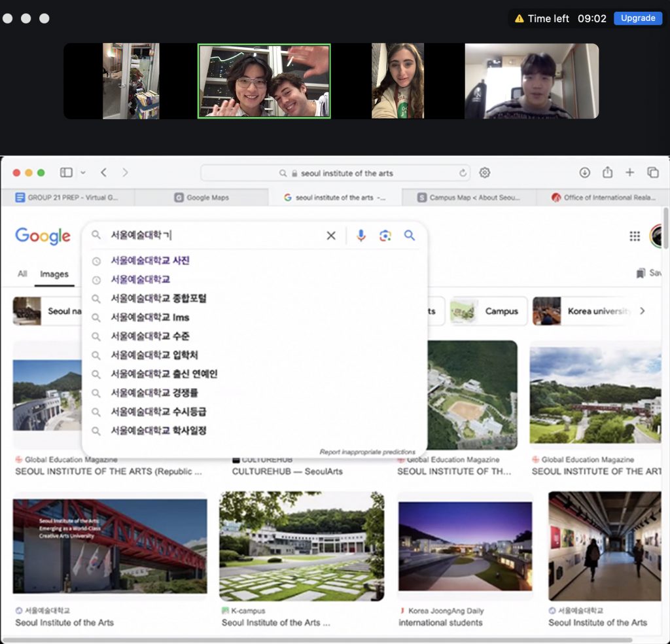Show tab overview icon in Safari

653,172
